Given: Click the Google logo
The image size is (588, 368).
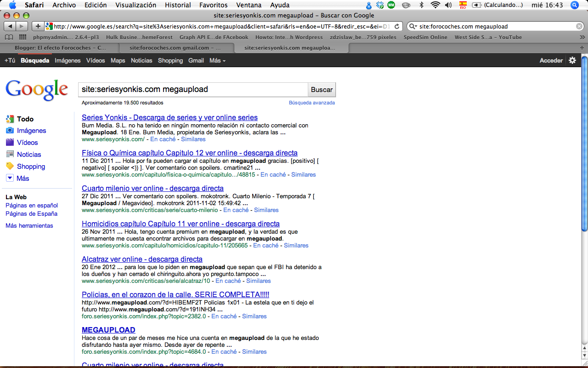Looking at the screenshot, I should pyautogui.click(x=37, y=90).
